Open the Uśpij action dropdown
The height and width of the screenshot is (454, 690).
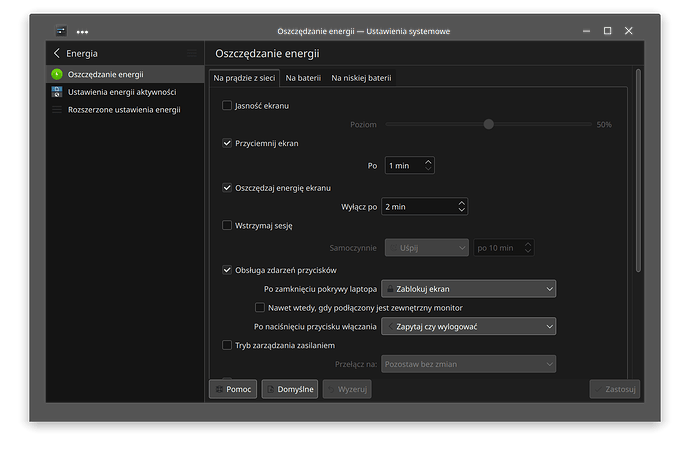(x=426, y=248)
